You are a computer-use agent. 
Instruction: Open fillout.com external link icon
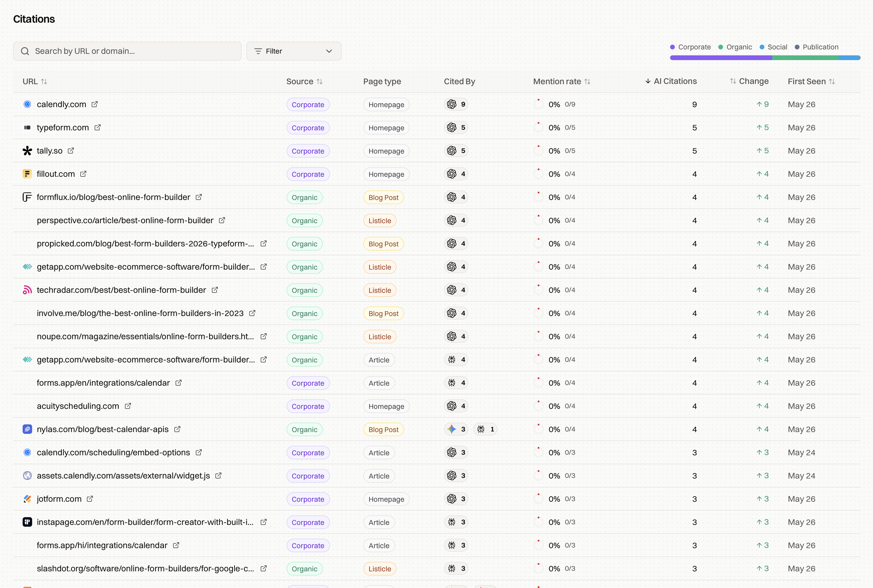click(x=83, y=174)
